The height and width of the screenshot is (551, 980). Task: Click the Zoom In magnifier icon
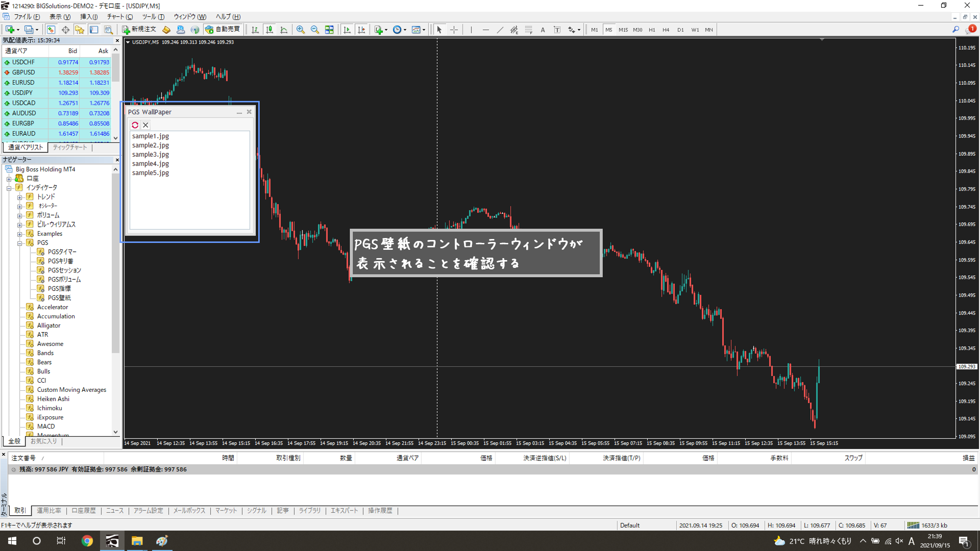[300, 30]
